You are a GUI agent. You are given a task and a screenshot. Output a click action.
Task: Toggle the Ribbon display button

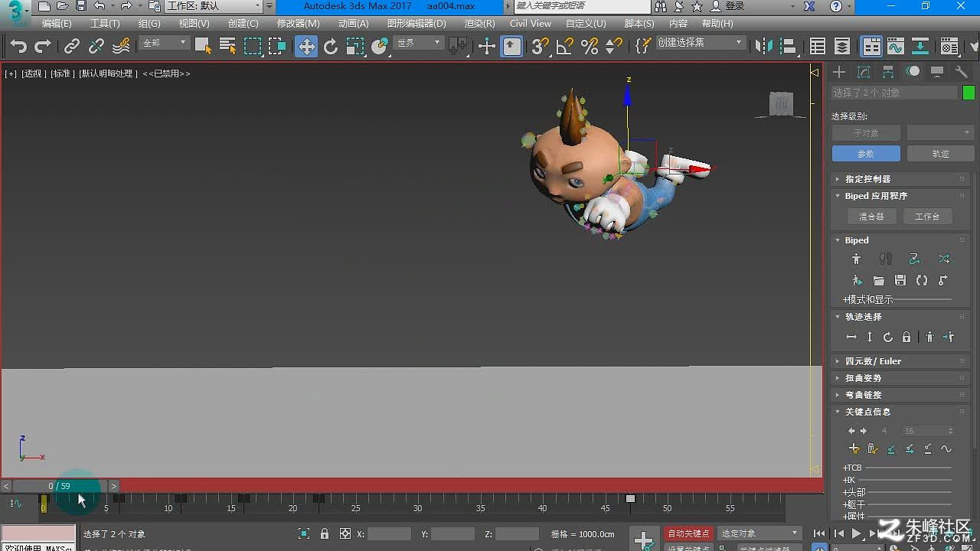tap(871, 47)
